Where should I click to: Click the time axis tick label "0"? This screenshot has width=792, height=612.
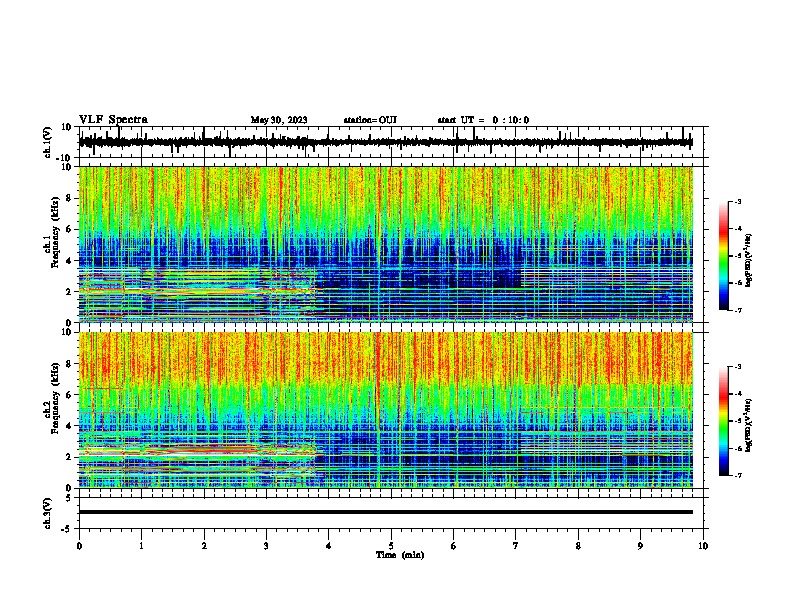point(79,546)
